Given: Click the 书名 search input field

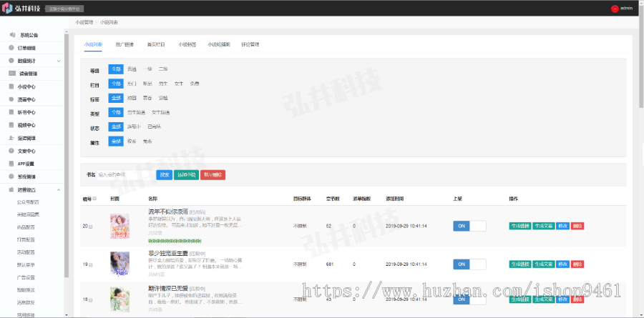Looking at the screenshot, I should click(x=125, y=175).
